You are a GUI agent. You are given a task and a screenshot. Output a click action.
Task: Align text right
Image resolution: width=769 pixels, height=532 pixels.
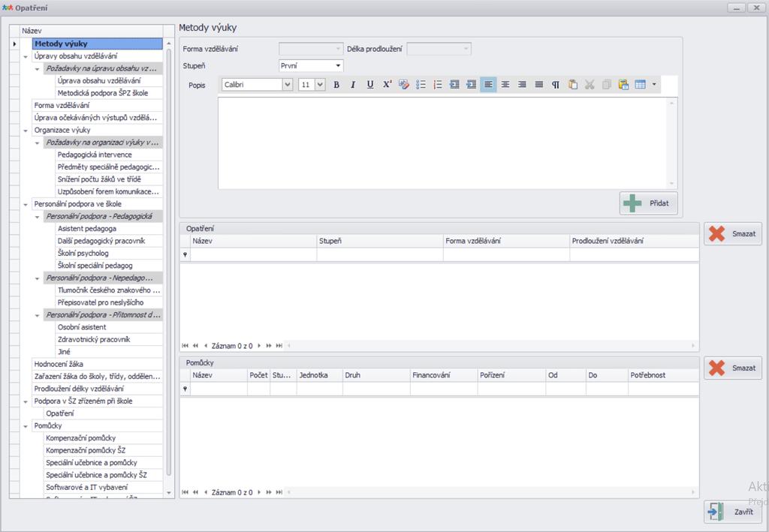click(523, 85)
